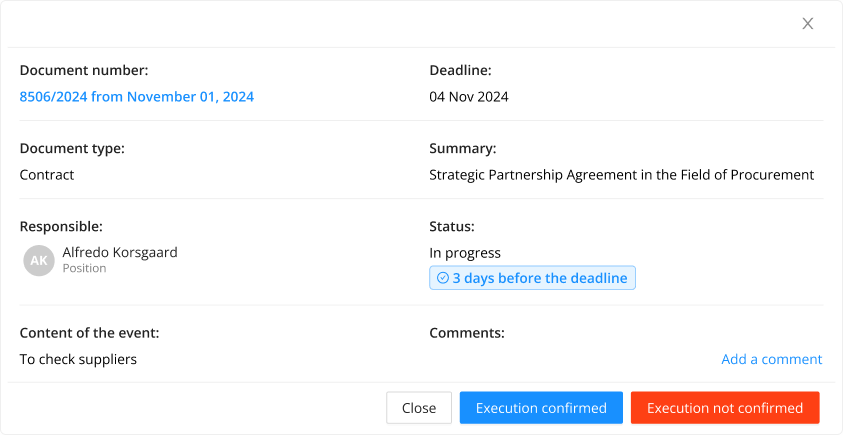Click the To check suppliers event content
Viewport: 843px width, 435px height.
click(x=78, y=359)
